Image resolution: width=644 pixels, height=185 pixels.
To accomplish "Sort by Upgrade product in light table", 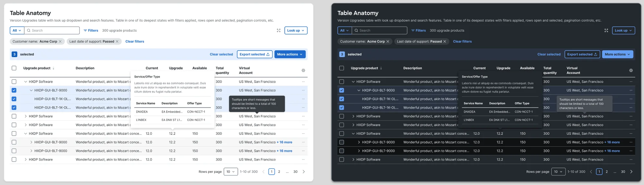I will tap(53, 68).
